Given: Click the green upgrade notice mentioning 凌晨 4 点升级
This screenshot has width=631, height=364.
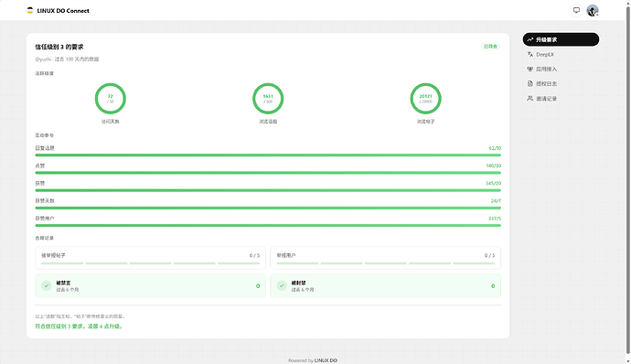Looking at the screenshot, I should click(x=79, y=327).
